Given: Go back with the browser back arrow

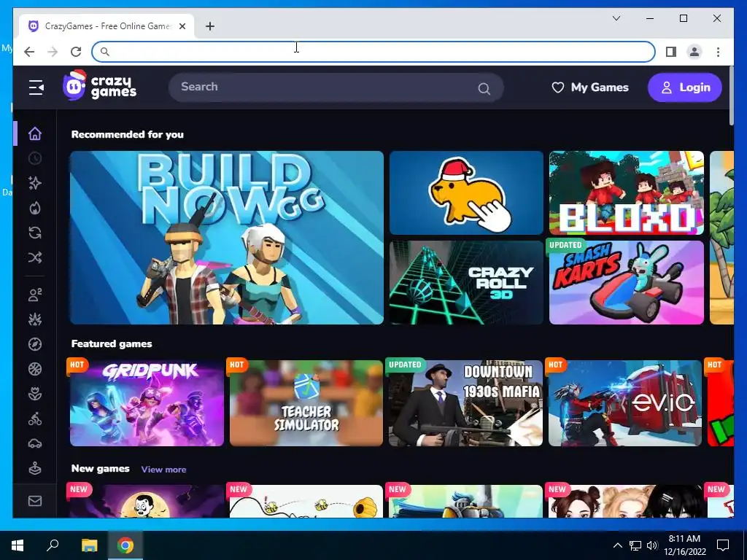Looking at the screenshot, I should pos(29,52).
